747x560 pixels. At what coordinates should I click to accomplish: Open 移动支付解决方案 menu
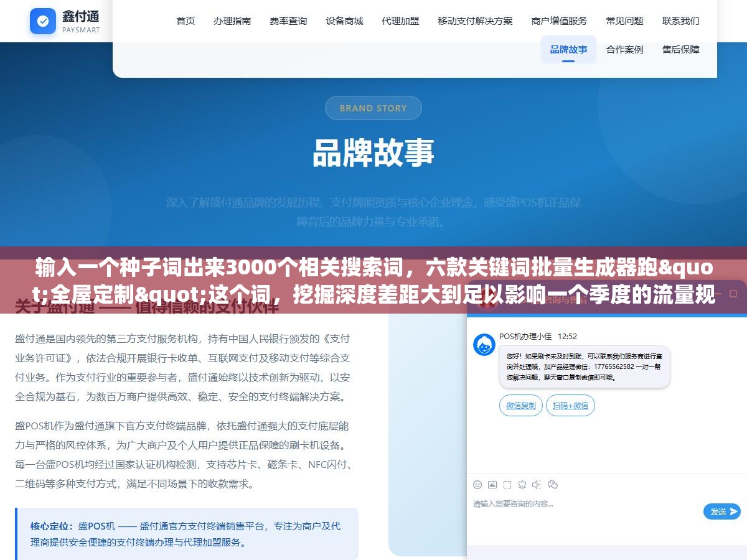click(475, 21)
